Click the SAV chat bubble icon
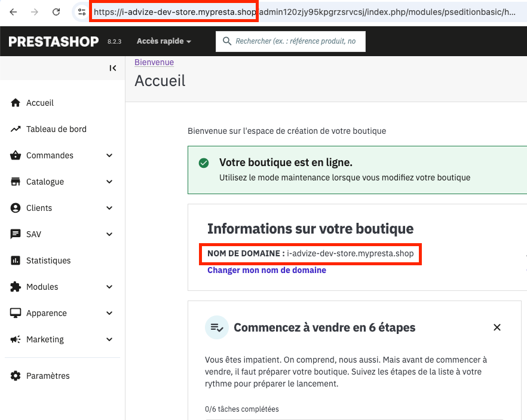 point(16,234)
